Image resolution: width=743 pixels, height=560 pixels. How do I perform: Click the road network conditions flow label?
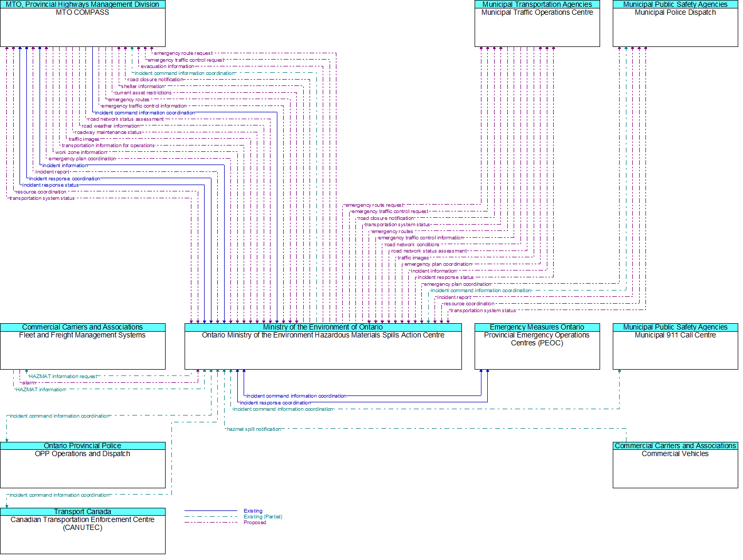tap(412, 245)
